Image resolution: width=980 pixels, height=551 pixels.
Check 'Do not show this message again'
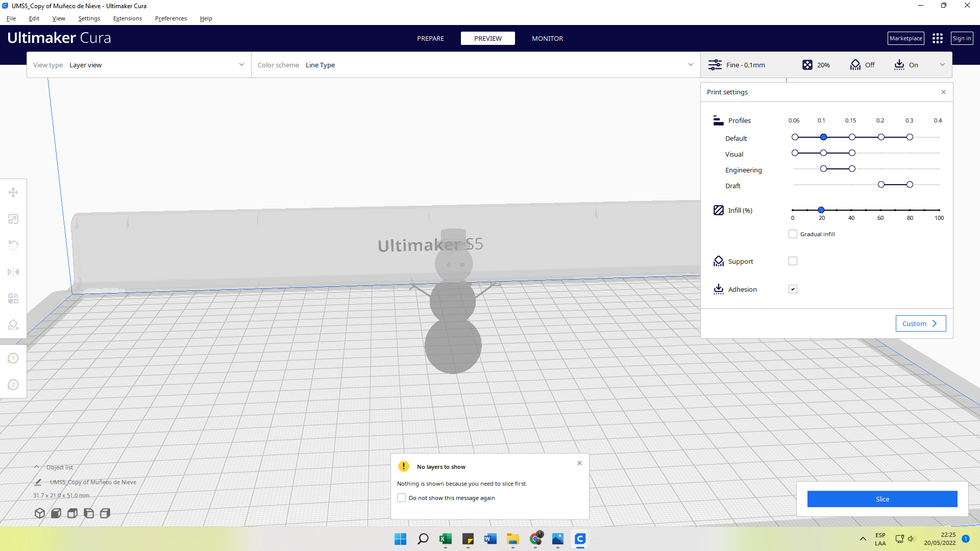point(402,498)
